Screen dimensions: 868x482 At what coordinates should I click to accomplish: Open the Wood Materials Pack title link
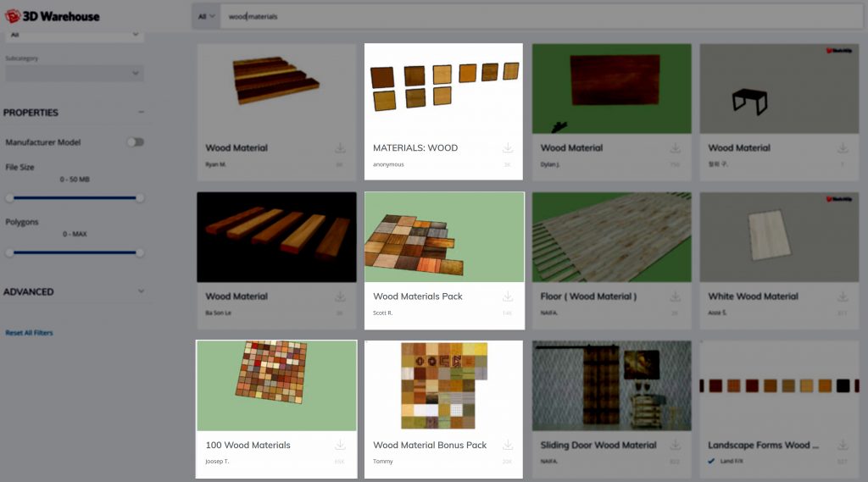418,296
